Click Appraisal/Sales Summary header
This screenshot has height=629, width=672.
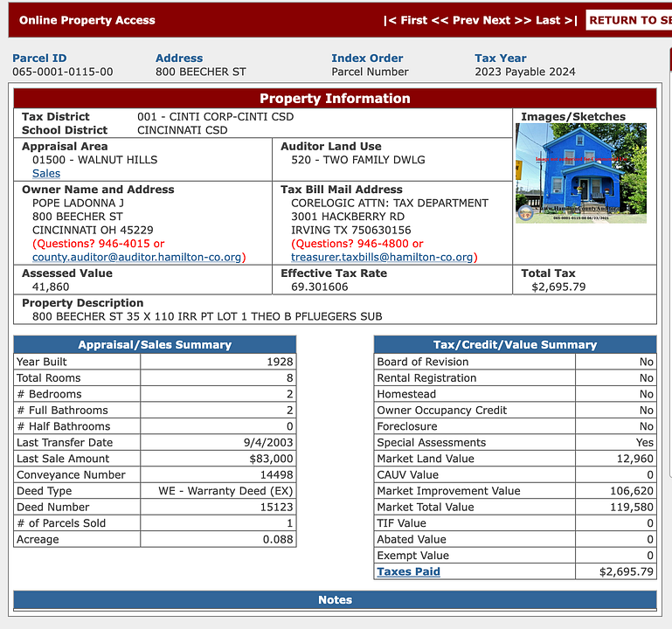pyautogui.click(x=155, y=344)
